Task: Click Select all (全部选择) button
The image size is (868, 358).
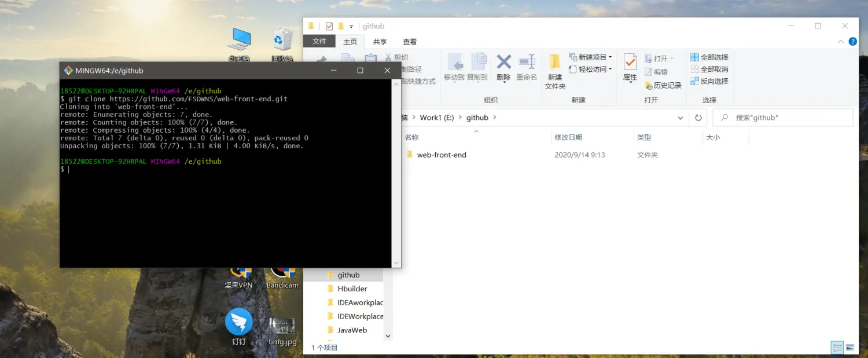Action: pos(709,57)
